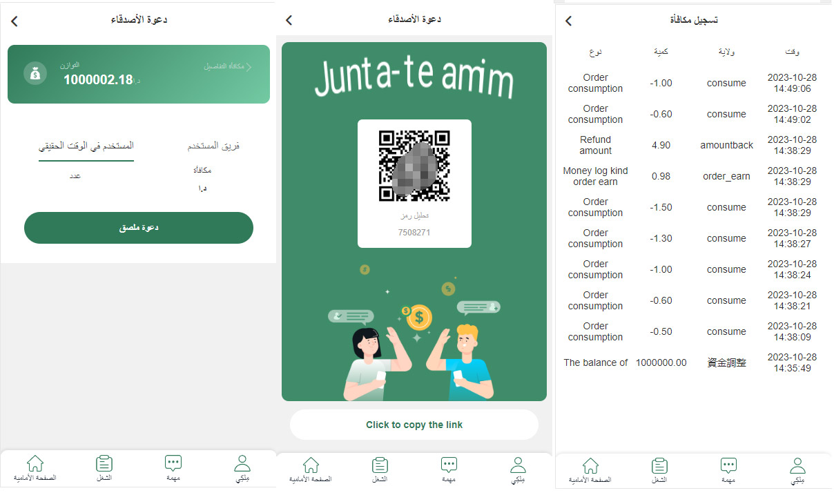Tap balance amount 1000002.18
The height and width of the screenshot is (504, 834).
[97, 79]
